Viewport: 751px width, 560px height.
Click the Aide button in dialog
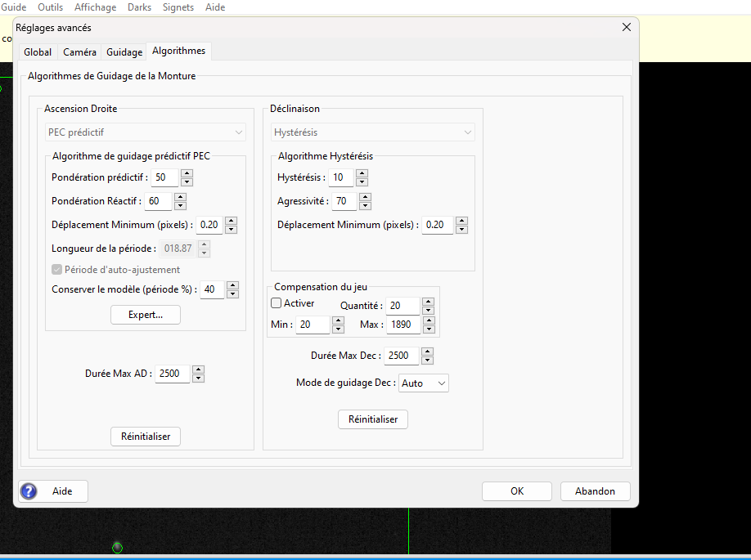click(53, 491)
